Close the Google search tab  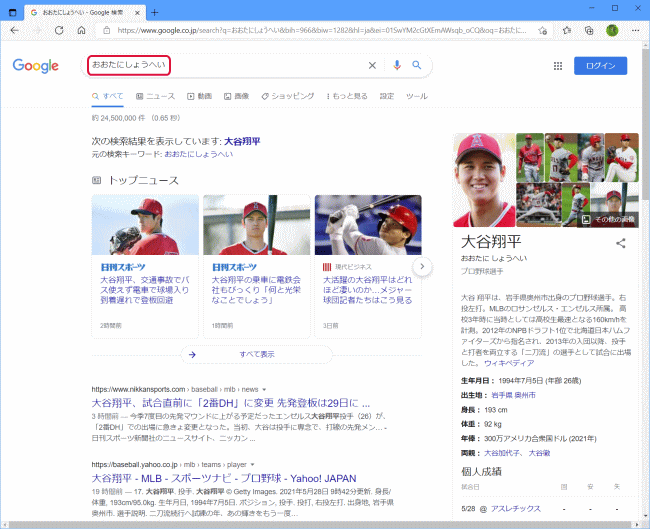click(137, 13)
